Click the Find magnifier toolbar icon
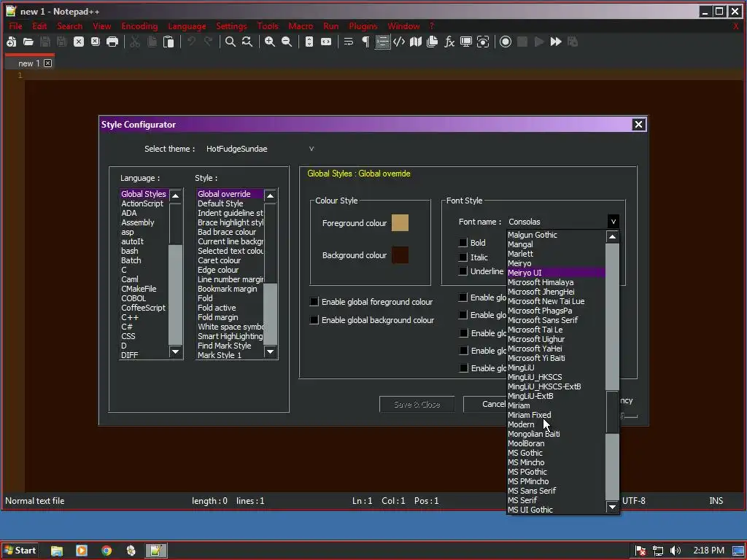Screen dimensions: 747x560 tap(230, 42)
